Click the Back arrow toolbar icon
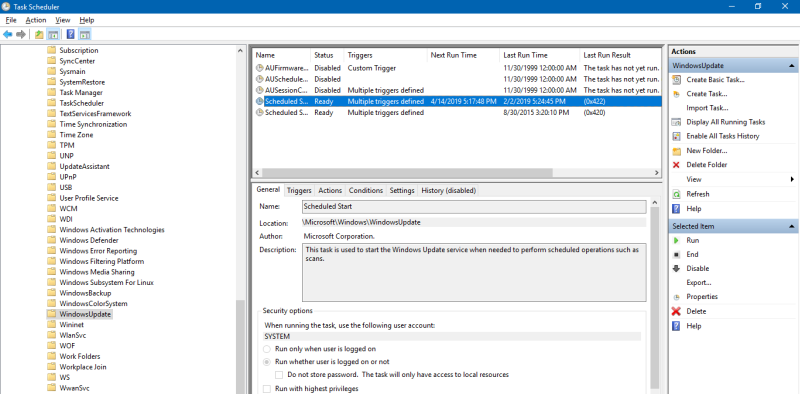 8,34
